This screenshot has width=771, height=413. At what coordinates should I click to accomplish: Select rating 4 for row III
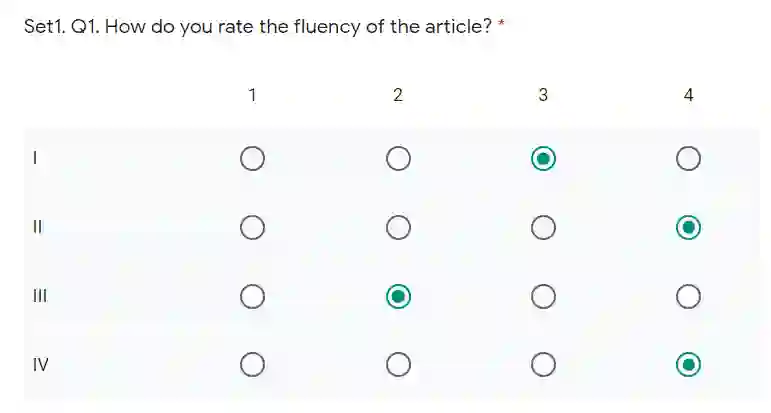pos(688,297)
